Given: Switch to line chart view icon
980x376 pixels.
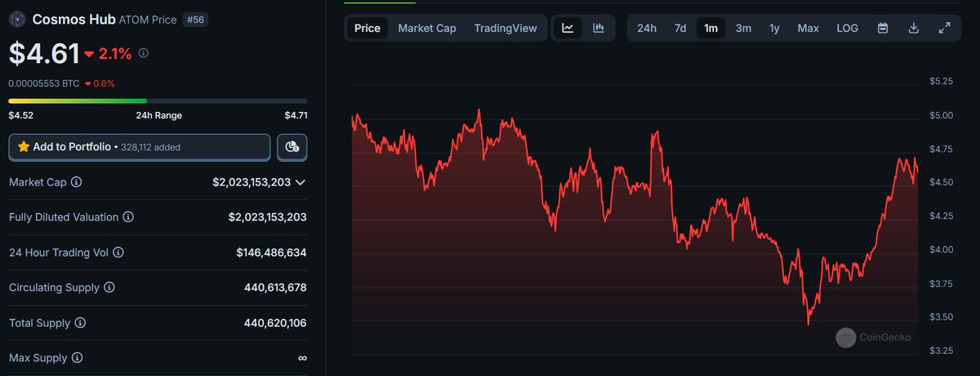Looking at the screenshot, I should coord(568,28).
